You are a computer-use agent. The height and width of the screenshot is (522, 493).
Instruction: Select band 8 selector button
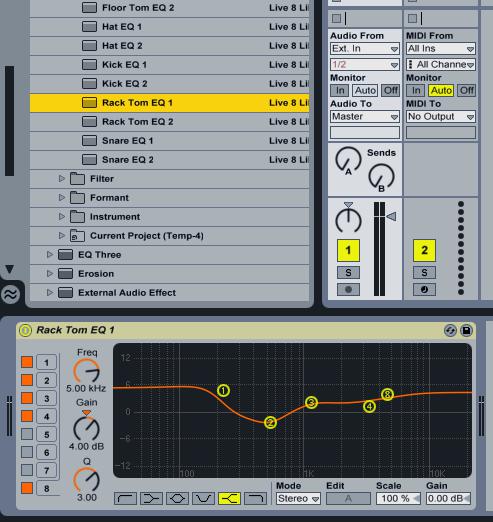pyautogui.click(x=47, y=488)
